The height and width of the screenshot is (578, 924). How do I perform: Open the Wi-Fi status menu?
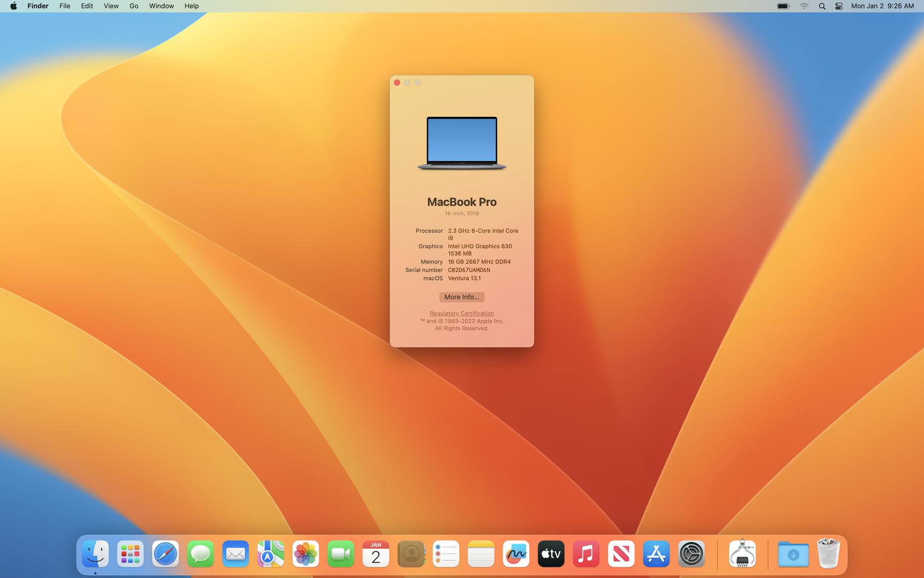[804, 6]
